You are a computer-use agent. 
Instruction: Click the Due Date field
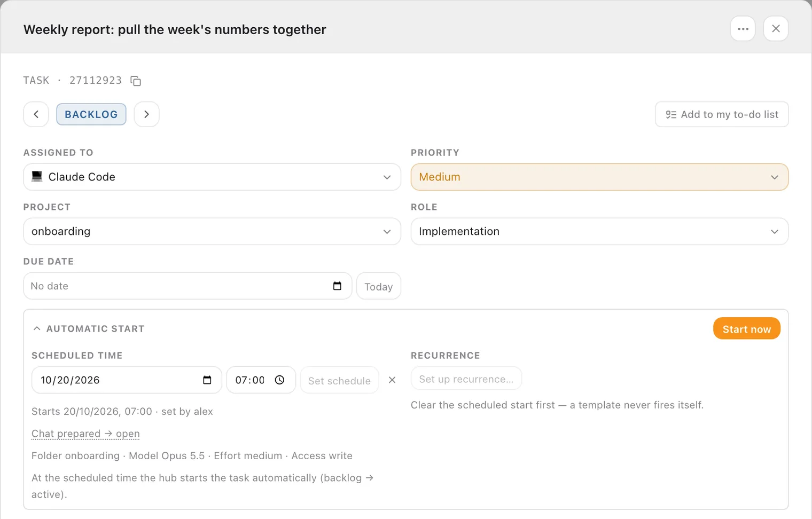188,286
